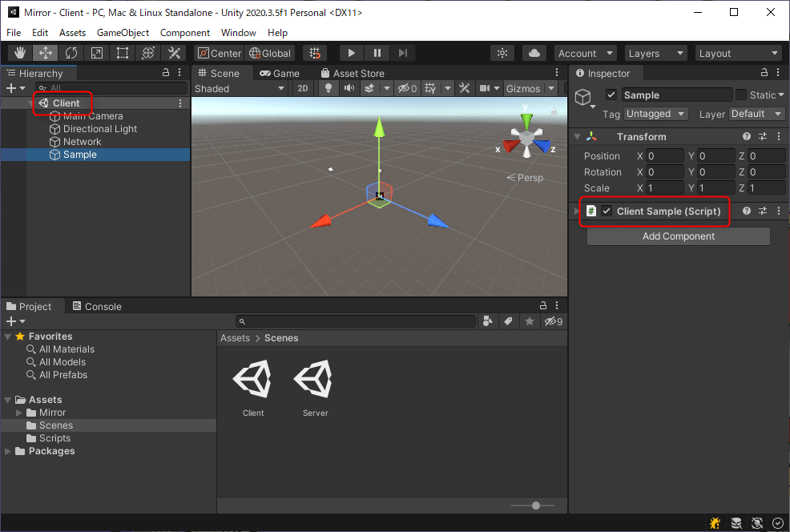Select the Scale tool
The height and width of the screenshot is (532, 790).
click(97, 53)
